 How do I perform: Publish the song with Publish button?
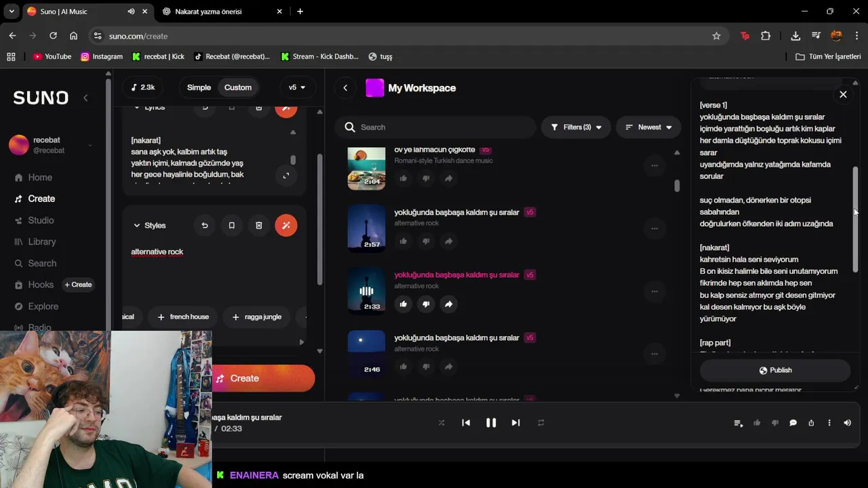(775, 370)
